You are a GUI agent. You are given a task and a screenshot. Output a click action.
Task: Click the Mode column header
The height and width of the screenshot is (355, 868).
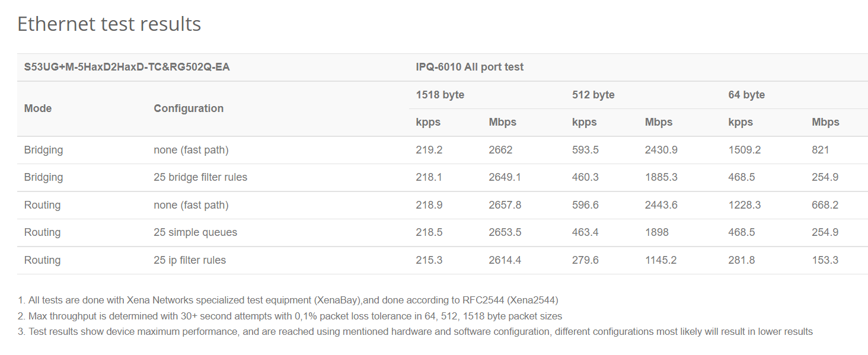point(38,108)
